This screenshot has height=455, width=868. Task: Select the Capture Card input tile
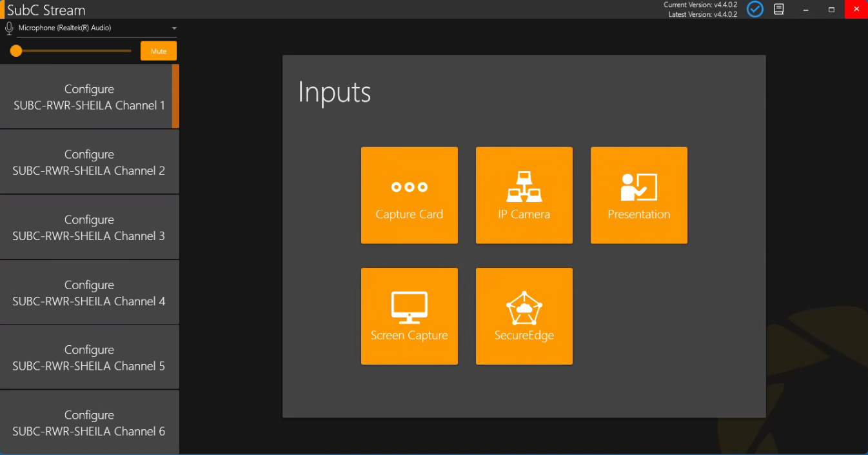point(409,196)
